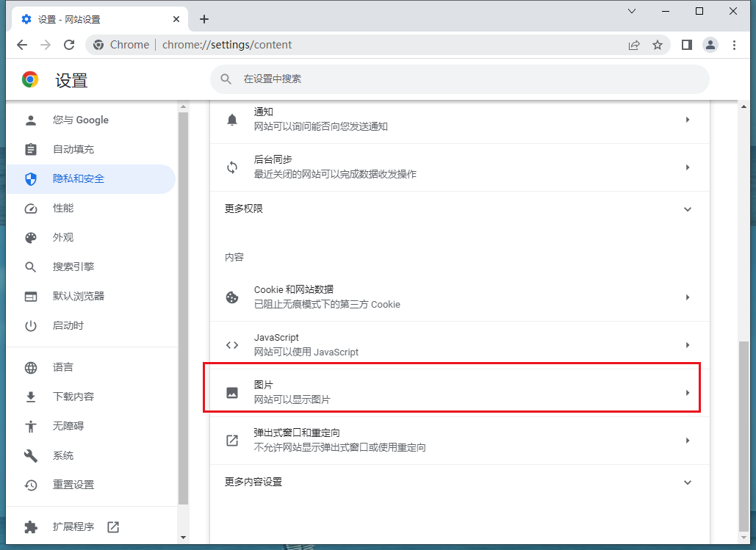This screenshot has height=550, width=756.
Task: Open Cookie 和网站数据 settings
Action: pyautogui.click(x=459, y=297)
